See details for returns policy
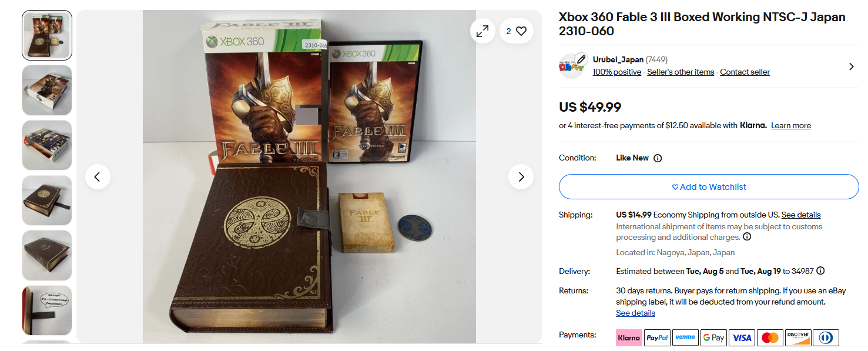The width and height of the screenshot is (868, 351). pos(635,313)
